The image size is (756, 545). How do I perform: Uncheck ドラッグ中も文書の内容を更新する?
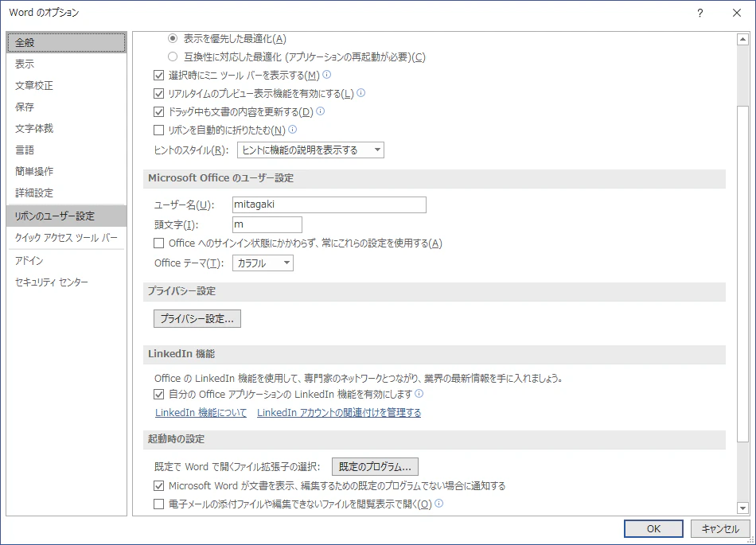[158, 112]
